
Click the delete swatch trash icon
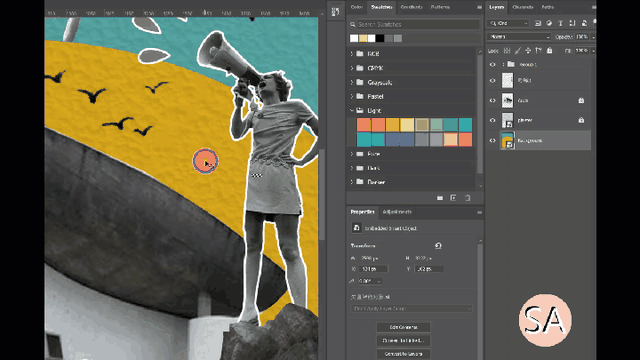(x=468, y=198)
